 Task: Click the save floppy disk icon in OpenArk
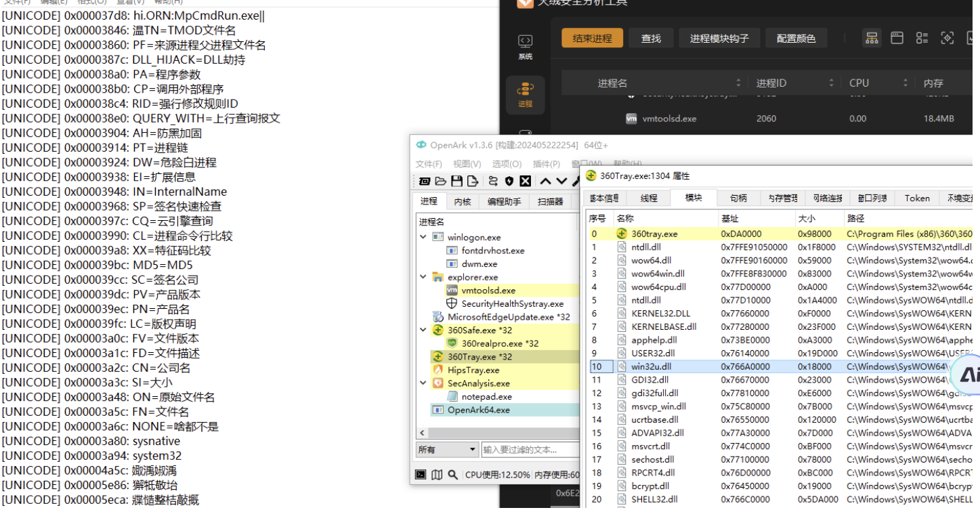pos(456,181)
